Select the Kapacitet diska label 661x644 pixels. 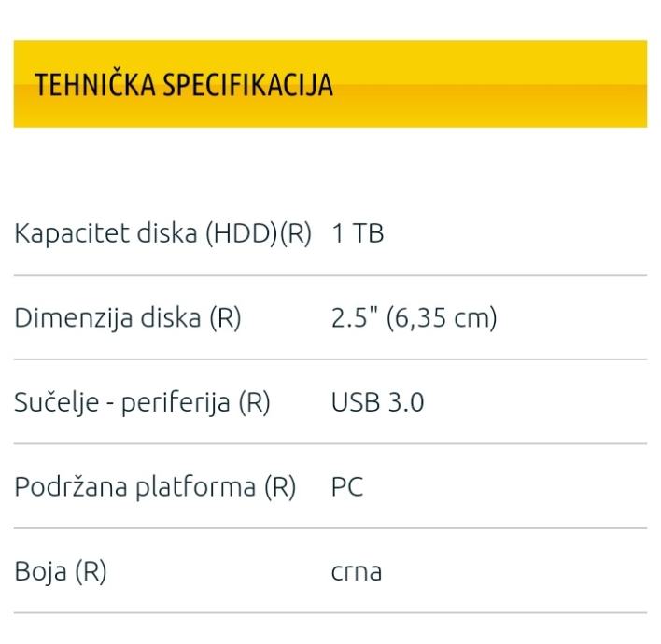[x=107, y=233]
